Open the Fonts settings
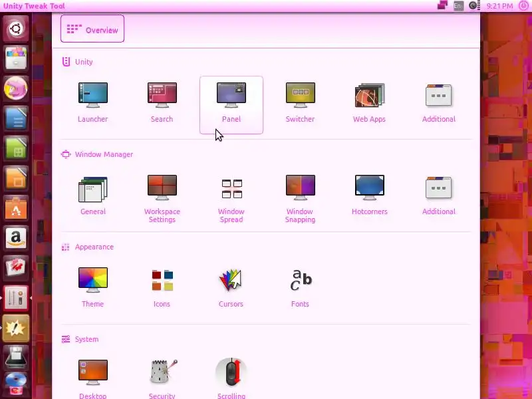The height and width of the screenshot is (399, 532). click(301, 288)
